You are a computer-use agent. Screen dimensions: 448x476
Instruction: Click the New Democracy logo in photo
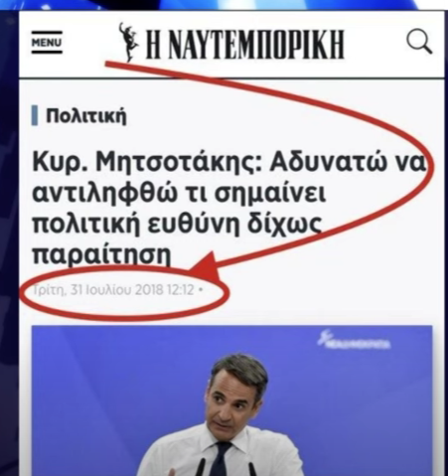(x=354, y=340)
